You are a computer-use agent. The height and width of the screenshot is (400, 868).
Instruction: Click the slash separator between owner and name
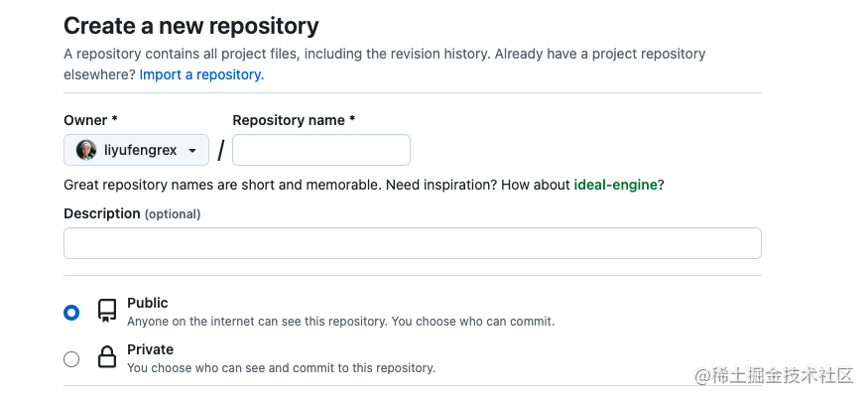pos(221,151)
